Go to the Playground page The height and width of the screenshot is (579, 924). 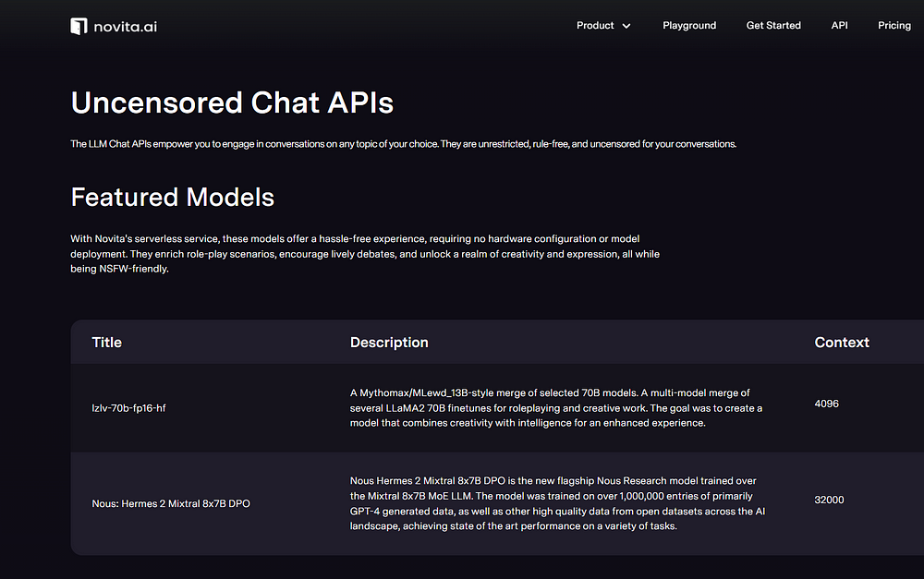coord(689,26)
